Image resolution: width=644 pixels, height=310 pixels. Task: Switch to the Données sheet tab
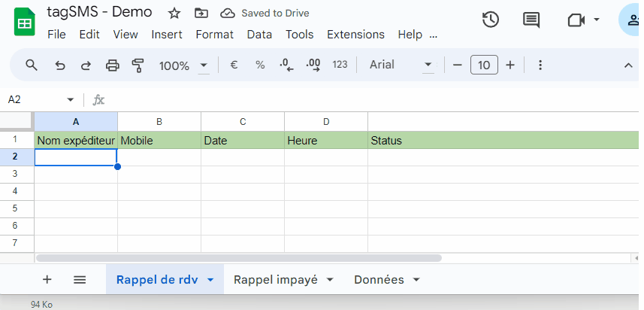(x=379, y=280)
